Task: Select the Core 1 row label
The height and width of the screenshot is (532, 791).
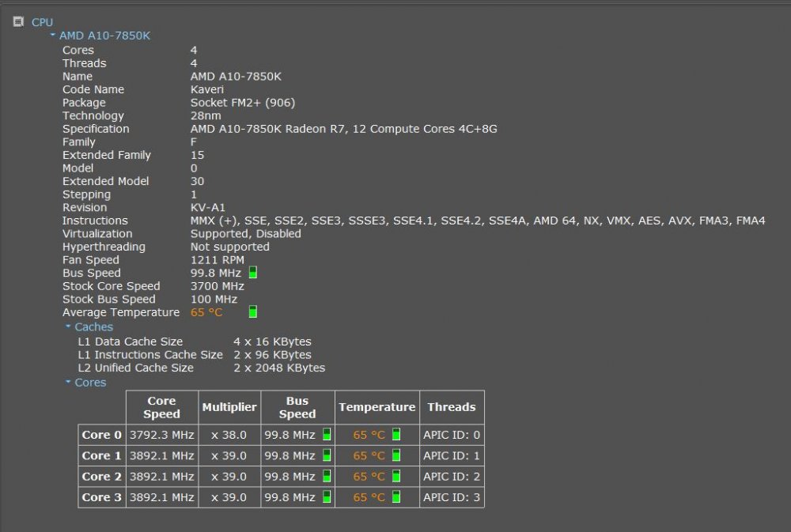Action: click(x=102, y=455)
